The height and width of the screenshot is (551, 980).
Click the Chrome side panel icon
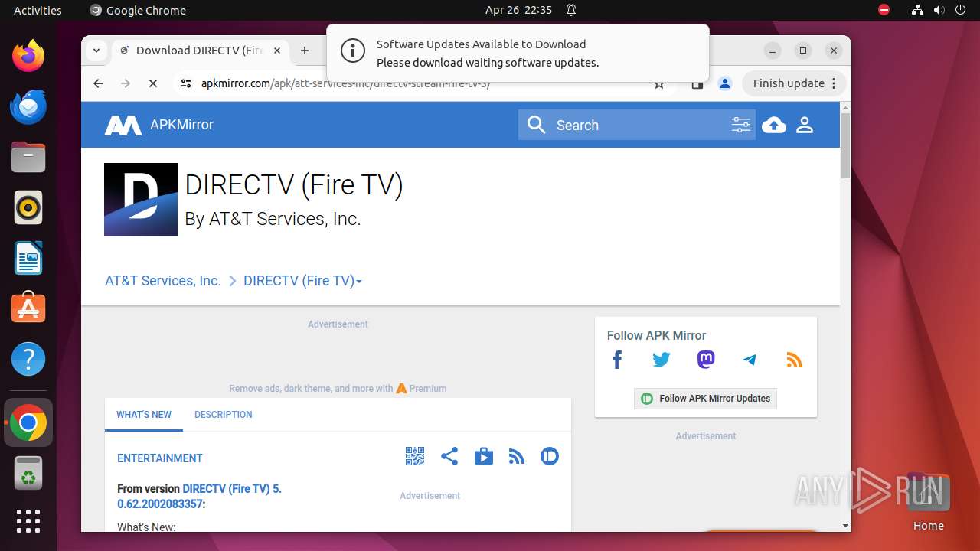[697, 84]
